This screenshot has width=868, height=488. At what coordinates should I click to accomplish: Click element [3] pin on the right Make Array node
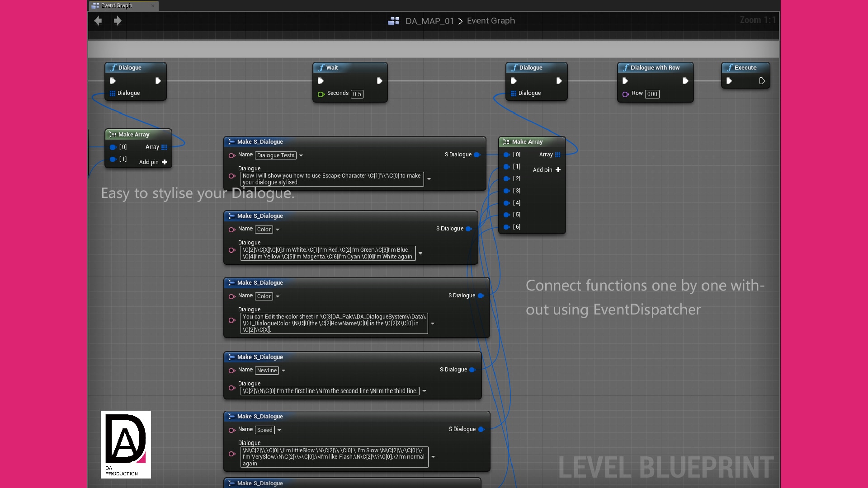pyautogui.click(x=506, y=191)
